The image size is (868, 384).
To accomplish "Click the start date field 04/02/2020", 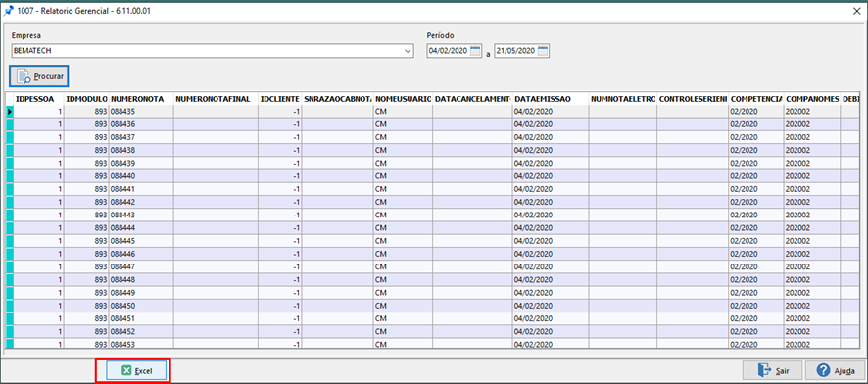I will (x=449, y=51).
